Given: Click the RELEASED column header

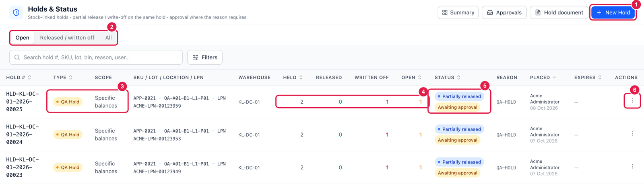Looking at the screenshot, I should tap(329, 78).
